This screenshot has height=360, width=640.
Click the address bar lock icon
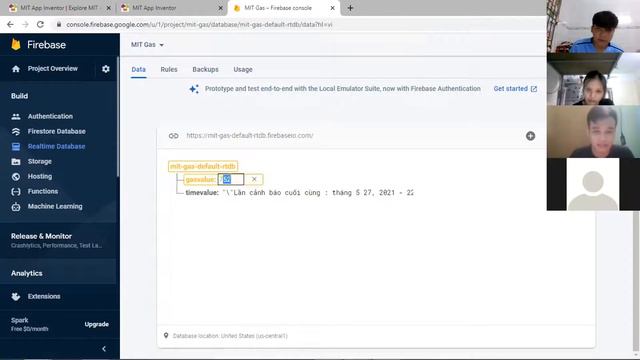pyautogui.click(x=59, y=24)
